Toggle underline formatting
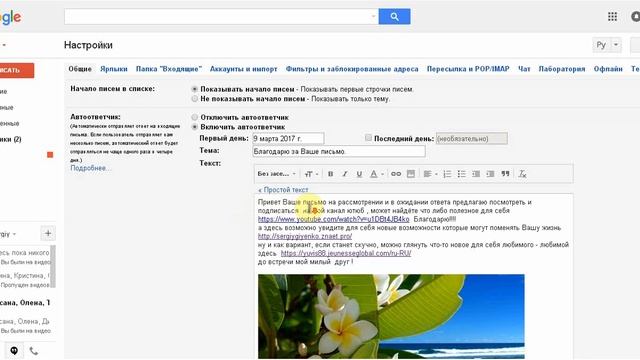This screenshot has width=640, height=360. pos(359,174)
